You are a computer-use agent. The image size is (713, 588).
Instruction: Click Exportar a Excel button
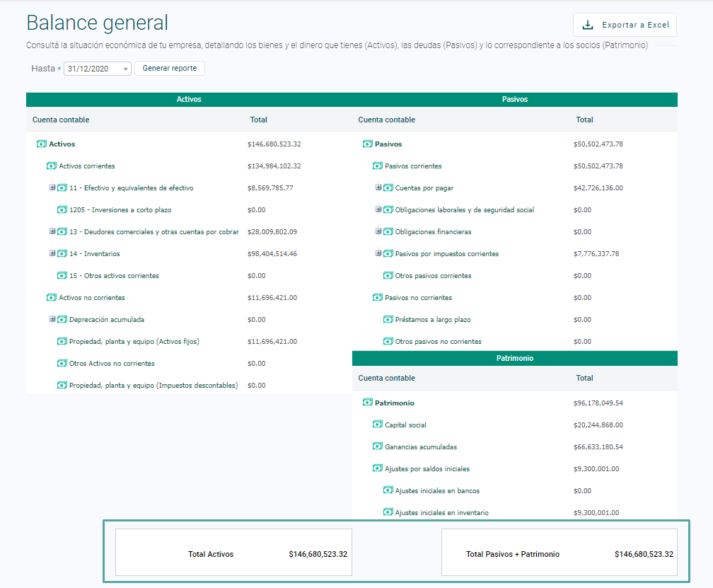(625, 25)
